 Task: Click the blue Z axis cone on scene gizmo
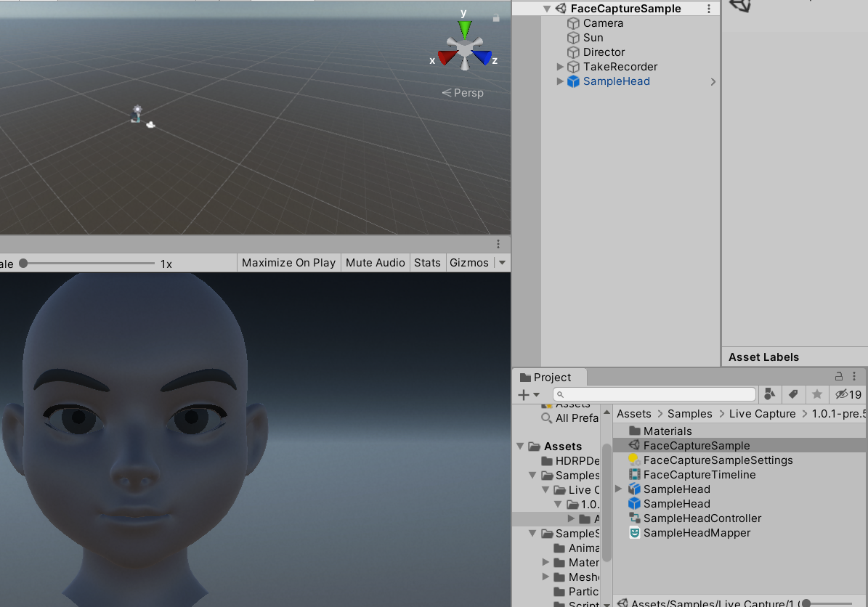pyautogui.click(x=482, y=57)
